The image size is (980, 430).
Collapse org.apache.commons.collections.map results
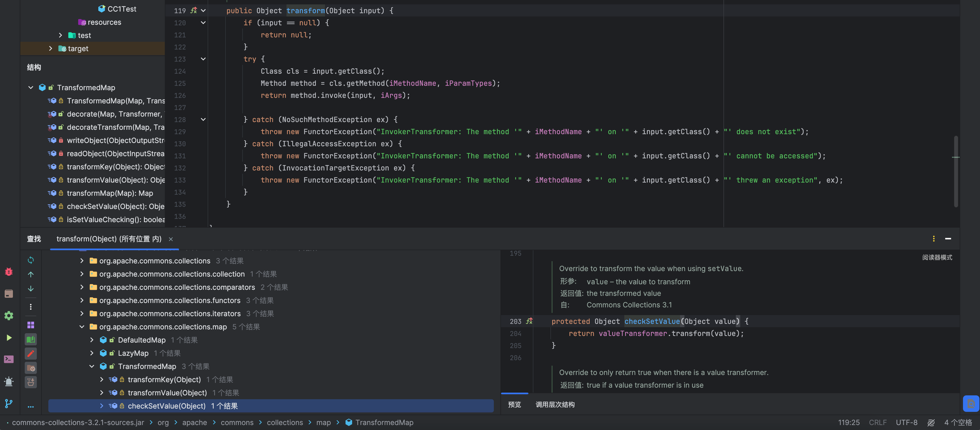(x=82, y=327)
